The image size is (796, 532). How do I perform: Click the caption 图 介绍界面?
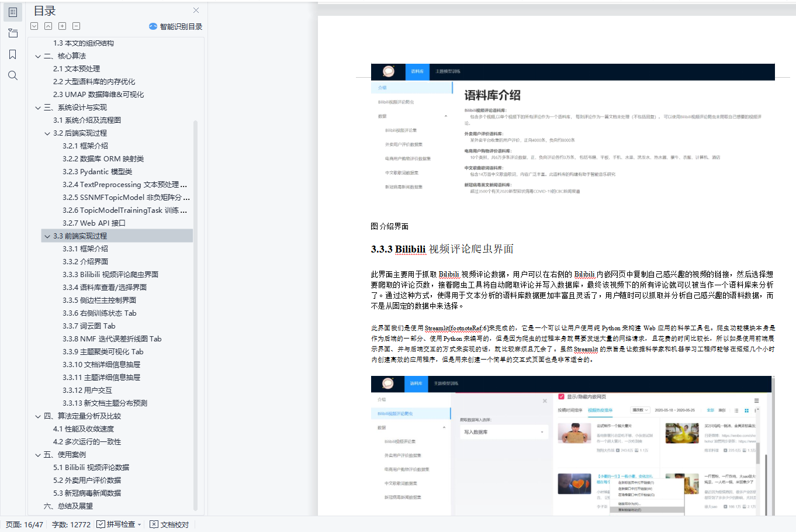coord(390,226)
